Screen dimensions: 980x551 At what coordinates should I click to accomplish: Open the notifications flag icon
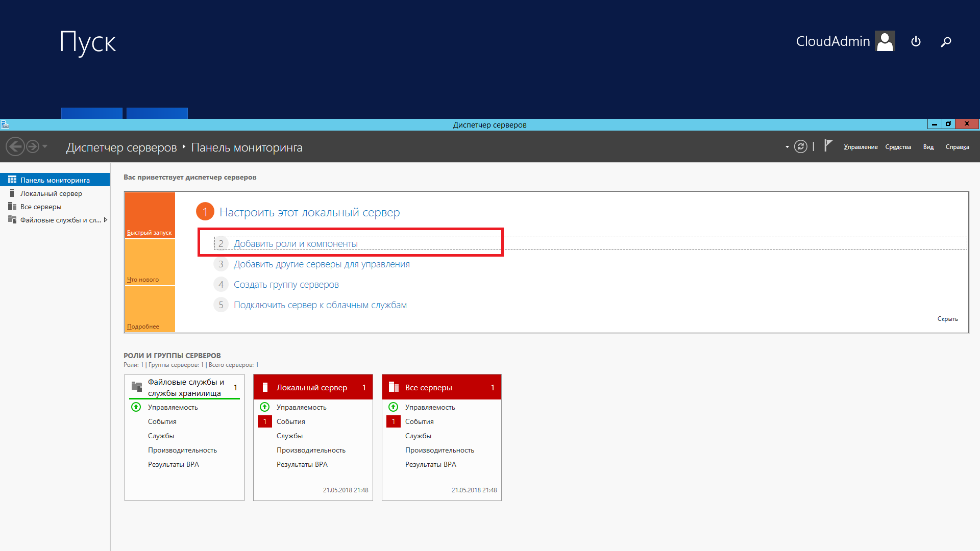(x=828, y=146)
